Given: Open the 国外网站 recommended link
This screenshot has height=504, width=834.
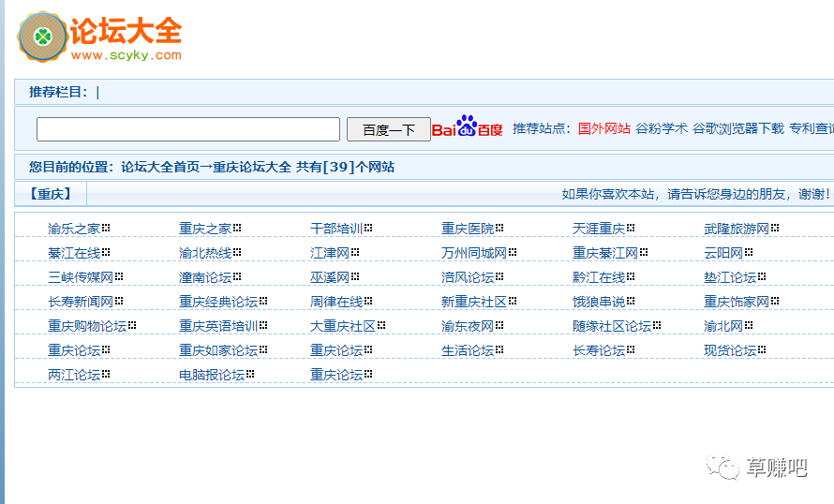Looking at the screenshot, I should pyautogui.click(x=603, y=128).
